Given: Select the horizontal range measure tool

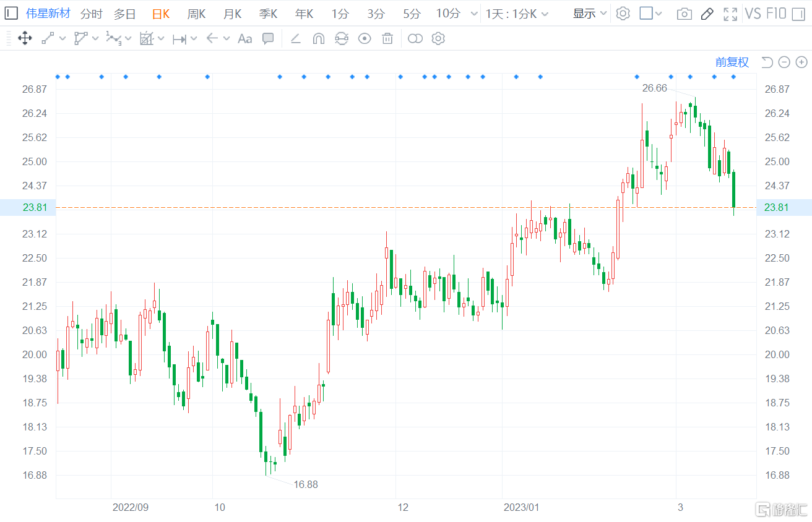Looking at the screenshot, I should coord(179,39).
